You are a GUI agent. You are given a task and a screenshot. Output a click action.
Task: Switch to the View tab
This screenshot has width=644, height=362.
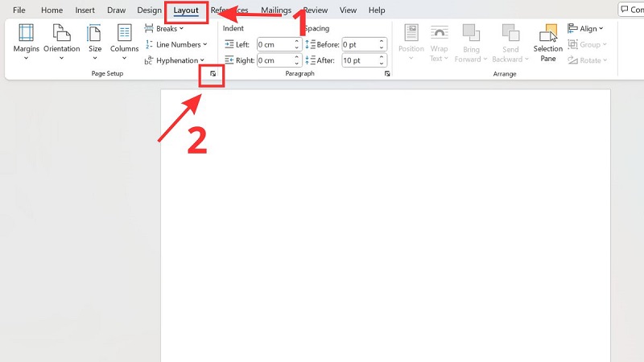(x=348, y=10)
